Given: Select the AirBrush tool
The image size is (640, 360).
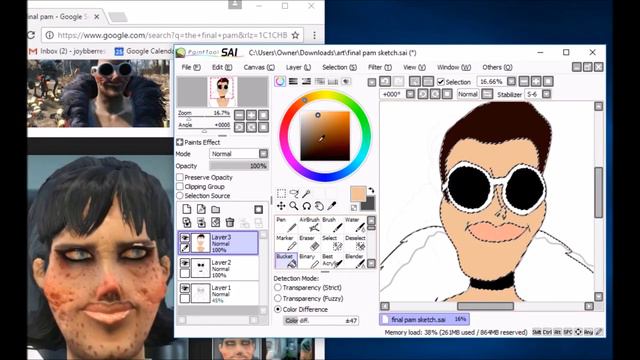Looking at the screenshot, I should pyautogui.click(x=309, y=224).
